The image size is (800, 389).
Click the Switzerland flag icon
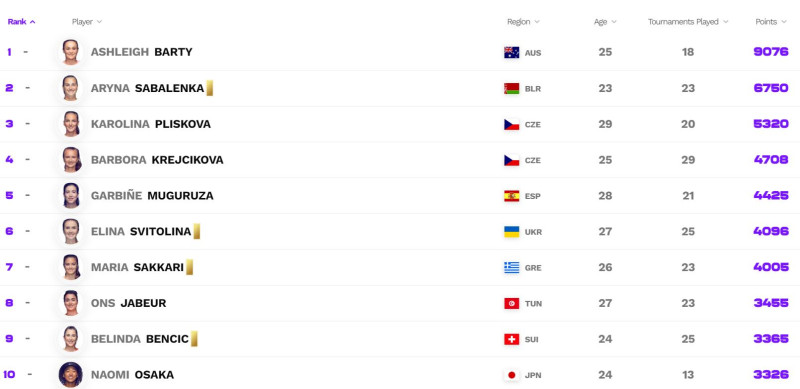point(511,339)
